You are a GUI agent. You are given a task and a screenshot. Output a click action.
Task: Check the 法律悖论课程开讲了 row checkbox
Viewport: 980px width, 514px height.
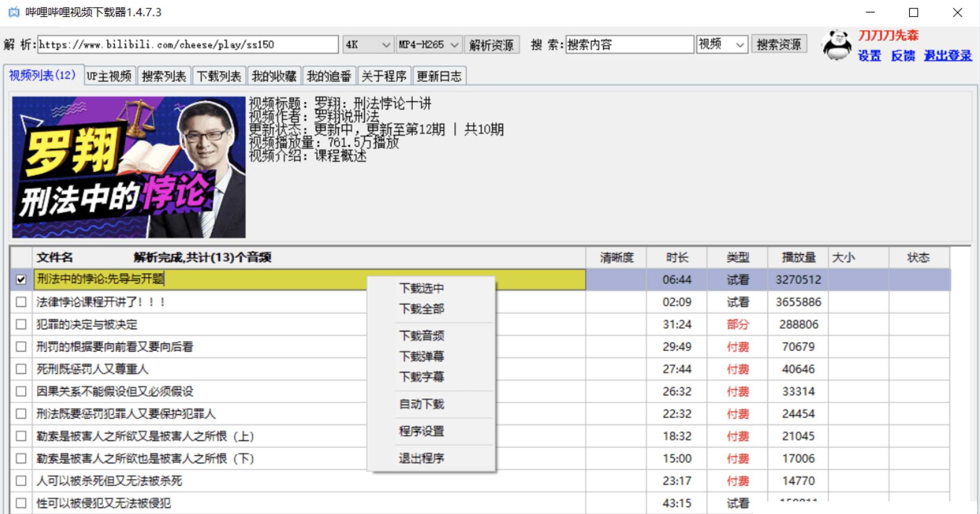point(21,302)
